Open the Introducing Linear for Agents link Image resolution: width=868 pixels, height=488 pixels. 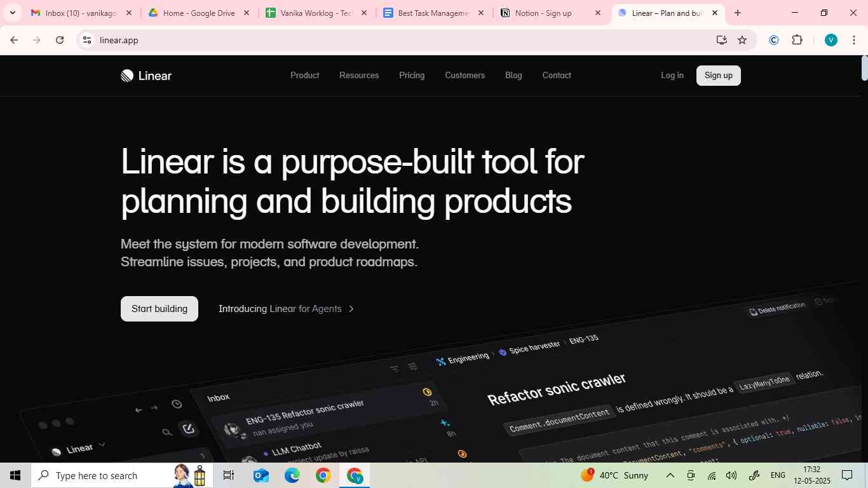pyautogui.click(x=286, y=309)
